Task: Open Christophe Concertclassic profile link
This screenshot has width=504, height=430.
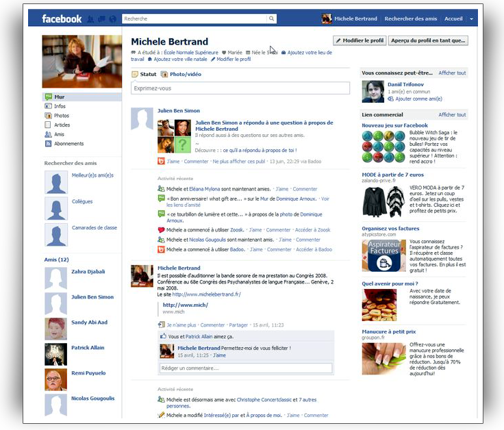Action: 264,400
